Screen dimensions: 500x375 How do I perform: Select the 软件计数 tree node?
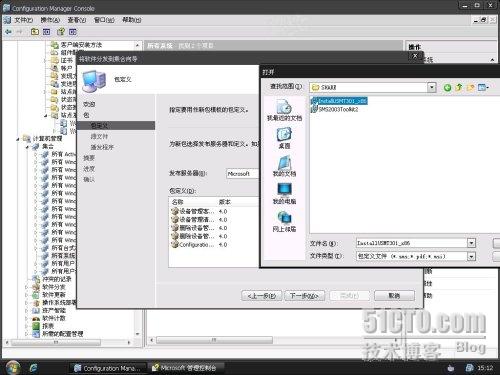[x=49, y=318]
